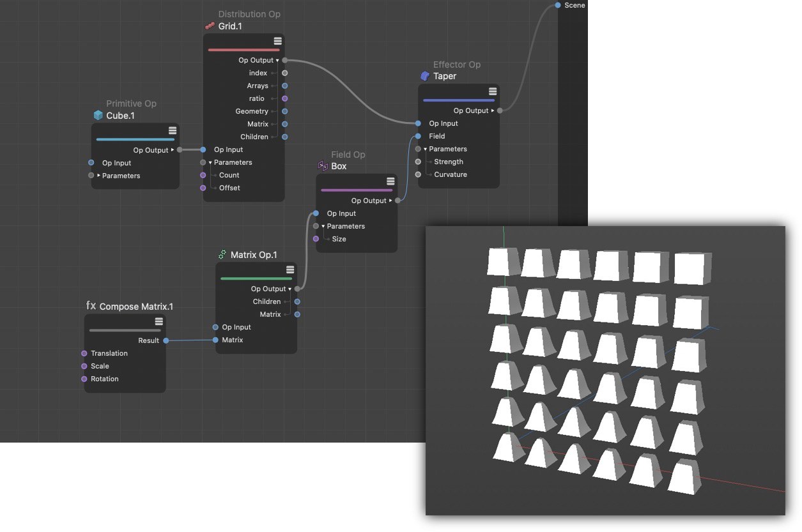Click the Taper effector icon
802x532 pixels.
pyautogui.click(x=425, y=76)
